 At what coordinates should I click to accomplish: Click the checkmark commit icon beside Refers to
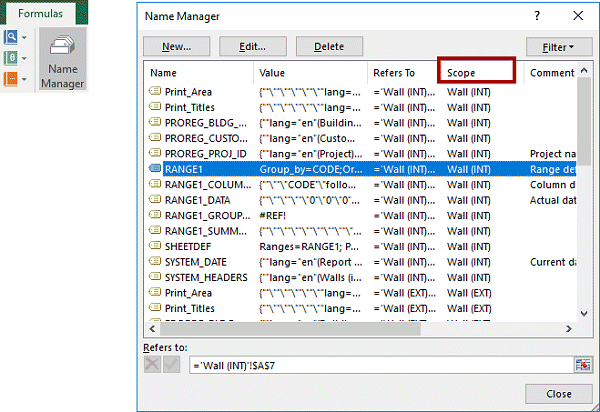[x=172, y=363]
